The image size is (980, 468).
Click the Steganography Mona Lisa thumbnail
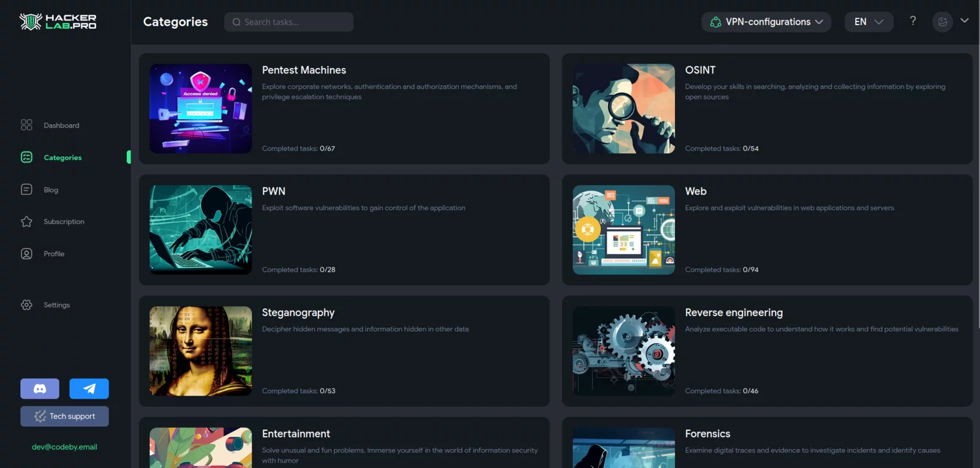tap(201, 351)
